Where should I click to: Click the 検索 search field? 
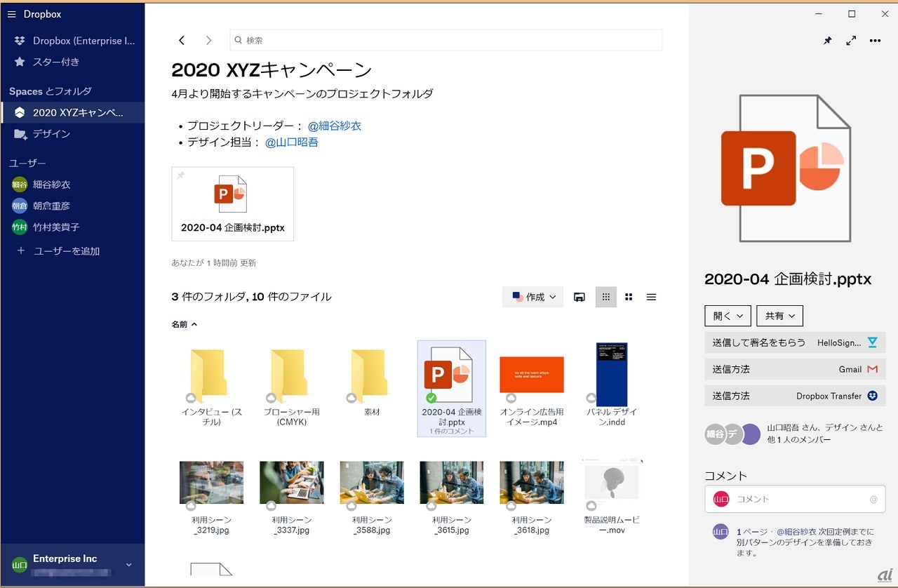[x=449, y=41]
